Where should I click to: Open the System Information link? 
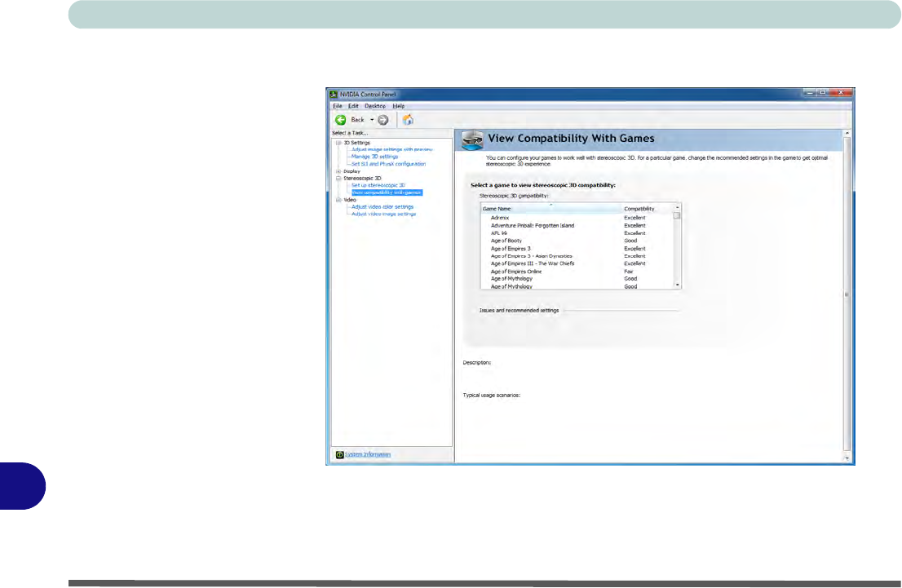coord(367,454)
